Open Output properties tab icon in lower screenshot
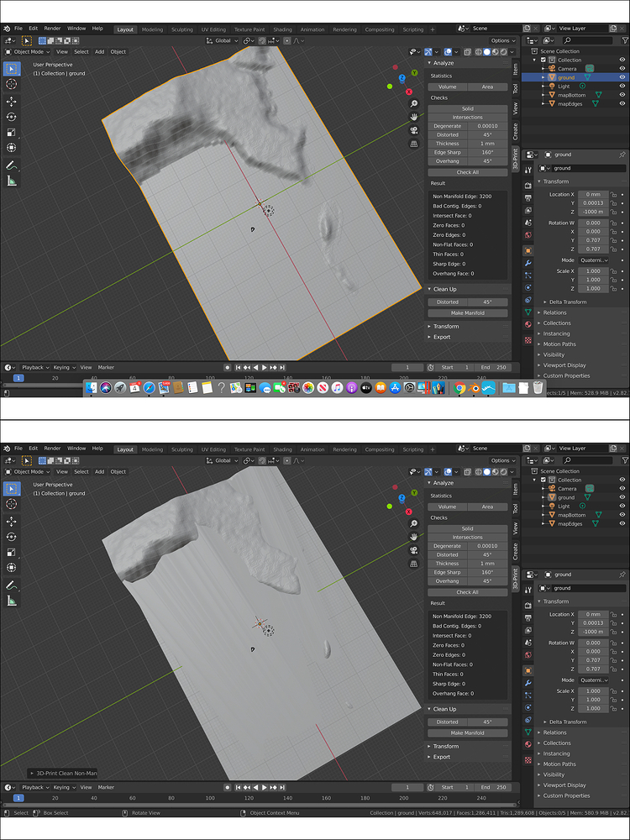This screenshot has height=840, width=630. 528,617
